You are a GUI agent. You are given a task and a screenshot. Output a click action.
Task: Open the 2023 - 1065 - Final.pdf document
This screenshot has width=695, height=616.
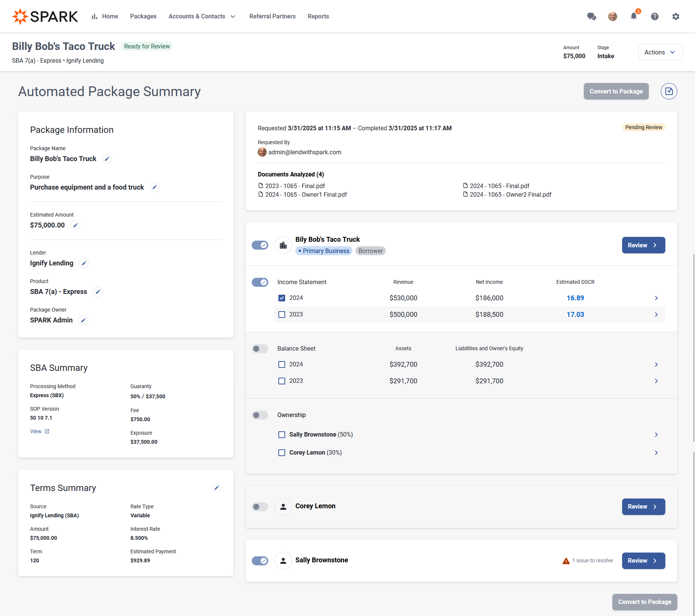tap(292, 186)
